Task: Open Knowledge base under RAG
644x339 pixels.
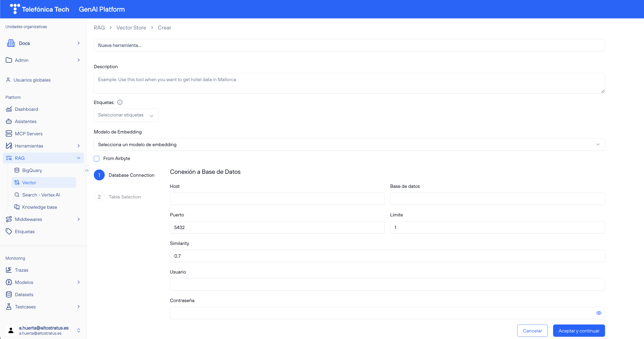Action: pos(39,207)
